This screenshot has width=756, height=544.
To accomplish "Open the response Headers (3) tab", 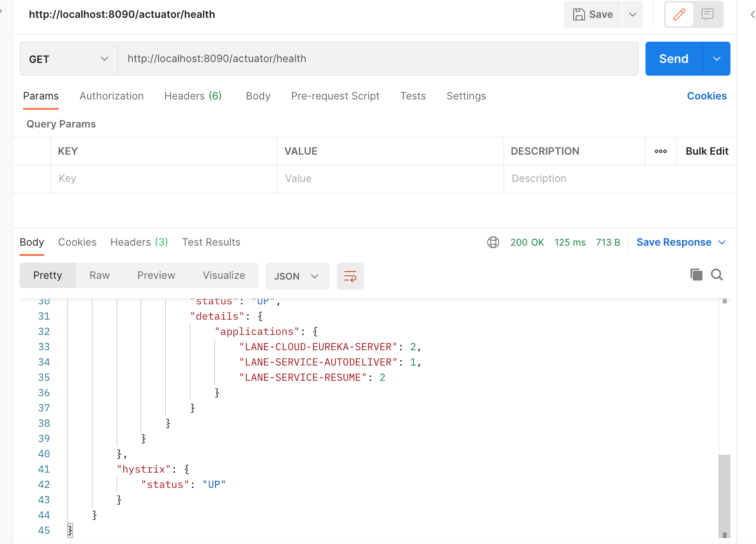I will (139, 242).
